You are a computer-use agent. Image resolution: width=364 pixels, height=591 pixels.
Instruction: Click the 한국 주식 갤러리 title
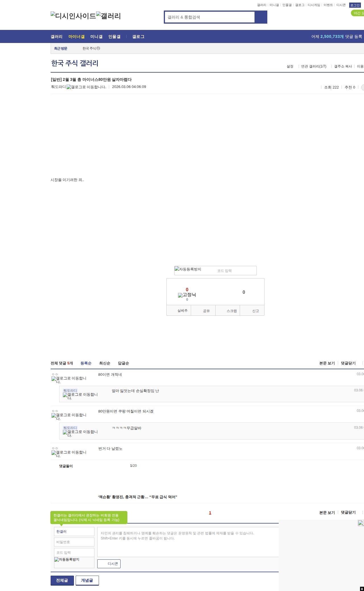[x=75, y=63]
